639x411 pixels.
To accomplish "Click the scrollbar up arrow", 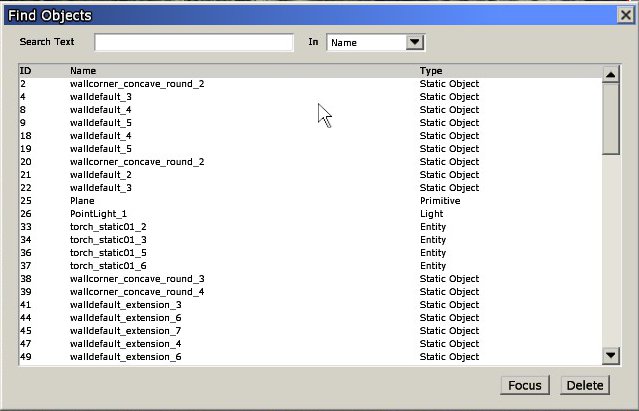I will 611,74.
